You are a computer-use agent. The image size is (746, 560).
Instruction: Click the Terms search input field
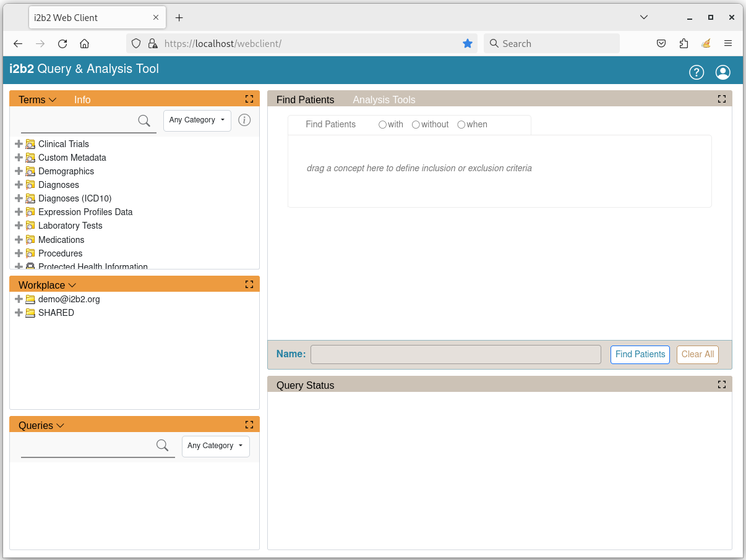(x=79, y=121)
